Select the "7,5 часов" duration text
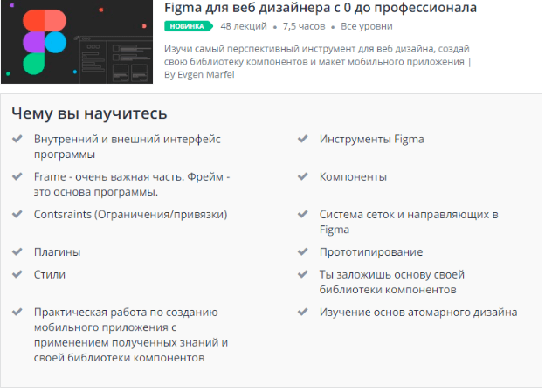This screenshot has height=392, width=545. click(x=304, y=26)
